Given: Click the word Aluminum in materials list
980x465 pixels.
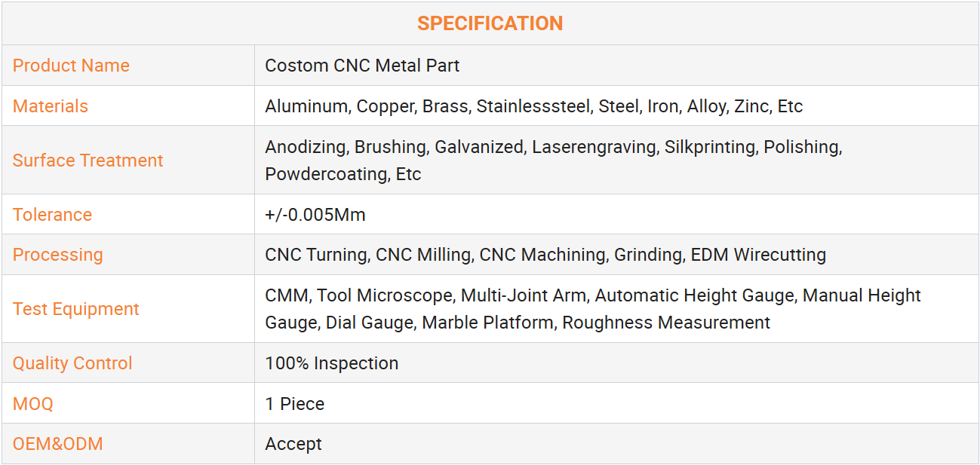Looking at the screenshot, I should tap(306, 106).
